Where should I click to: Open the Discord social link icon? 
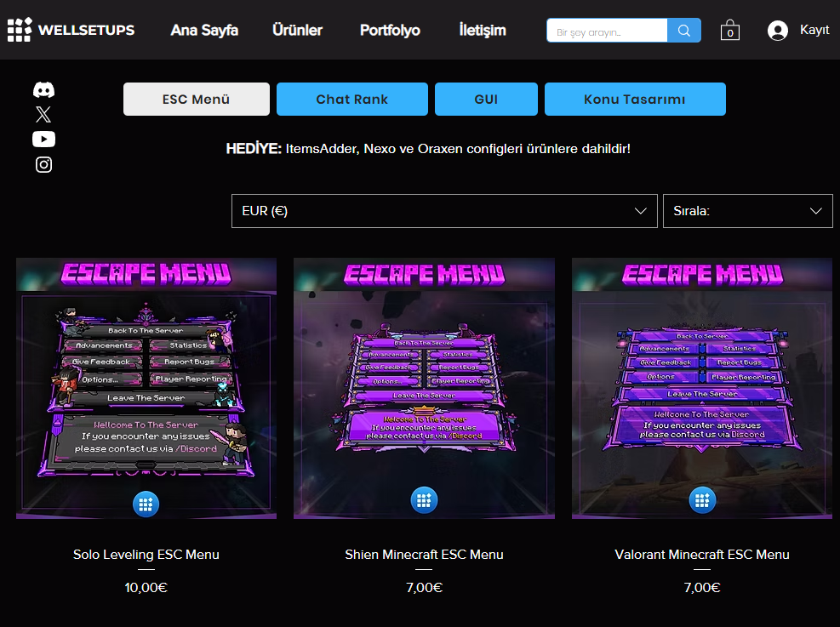coord(43,90)
